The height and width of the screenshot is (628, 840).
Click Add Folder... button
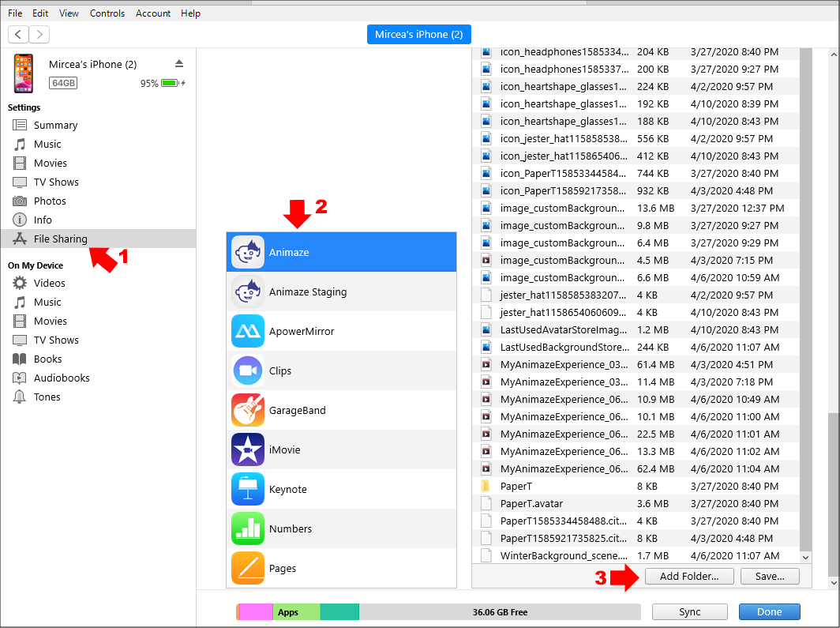(689, 576)
